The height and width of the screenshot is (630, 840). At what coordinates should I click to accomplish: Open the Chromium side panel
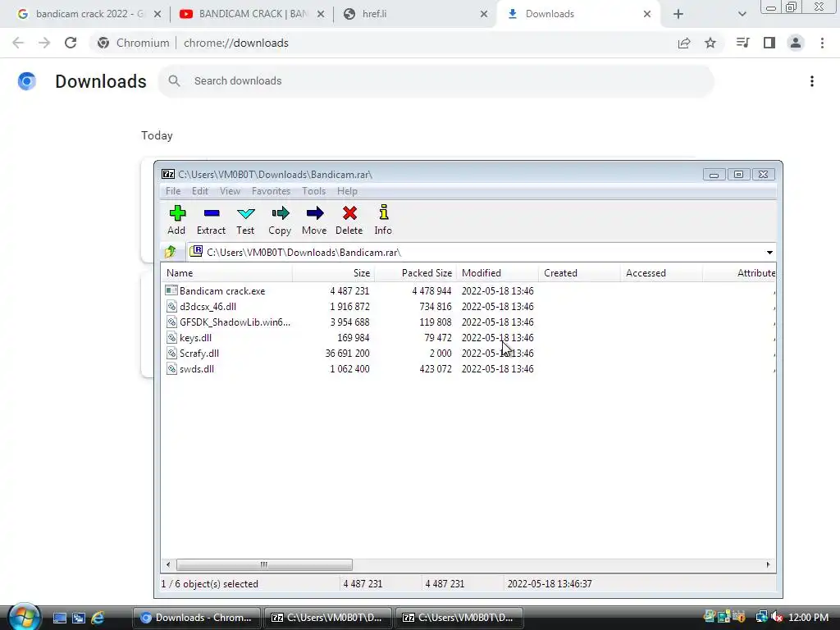click(769, 43)
